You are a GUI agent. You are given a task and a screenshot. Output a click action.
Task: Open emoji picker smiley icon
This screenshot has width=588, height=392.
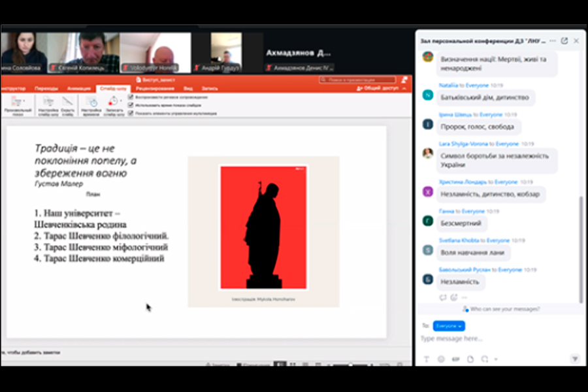[441, 359]
